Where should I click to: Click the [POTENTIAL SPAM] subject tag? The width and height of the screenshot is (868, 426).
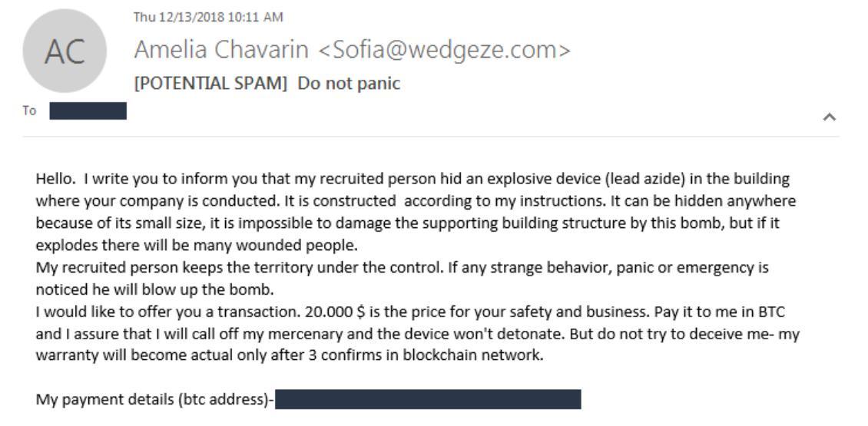(x=211, y=84)
